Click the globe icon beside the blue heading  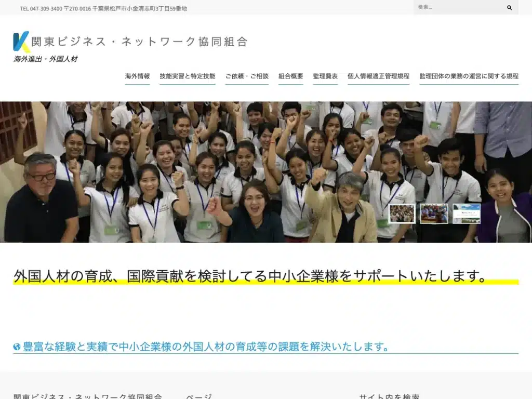tap(17, 347)
